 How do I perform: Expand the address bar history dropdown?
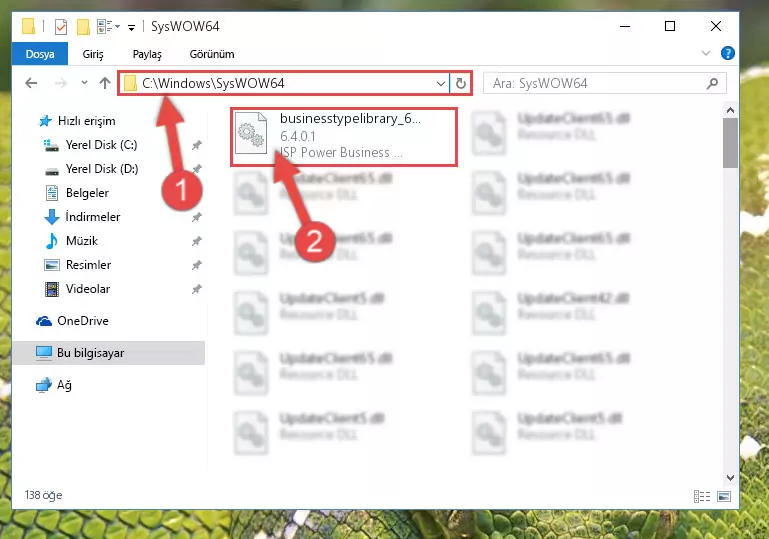tap(441, 83)
